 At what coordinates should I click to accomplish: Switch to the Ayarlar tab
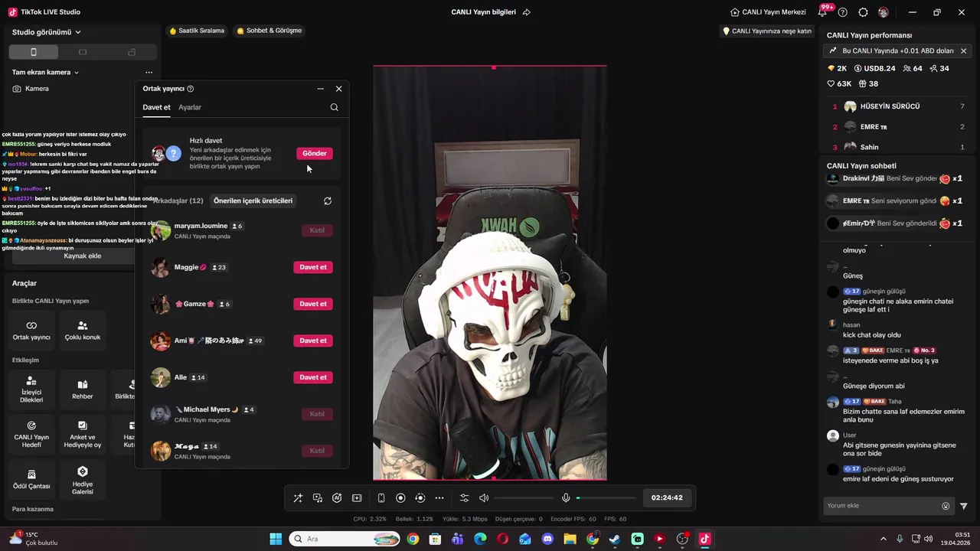tap(190, 107)
